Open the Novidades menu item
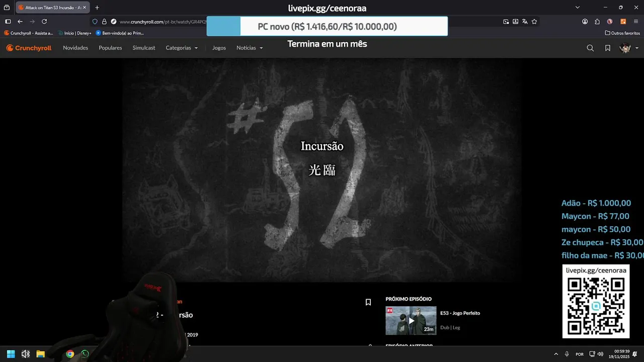The image size is (644, 362). (75, 48)
